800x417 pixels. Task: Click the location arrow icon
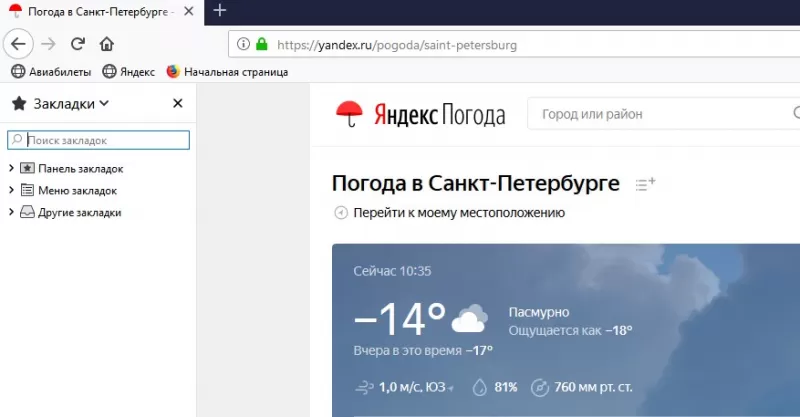(x=341, y=212)
